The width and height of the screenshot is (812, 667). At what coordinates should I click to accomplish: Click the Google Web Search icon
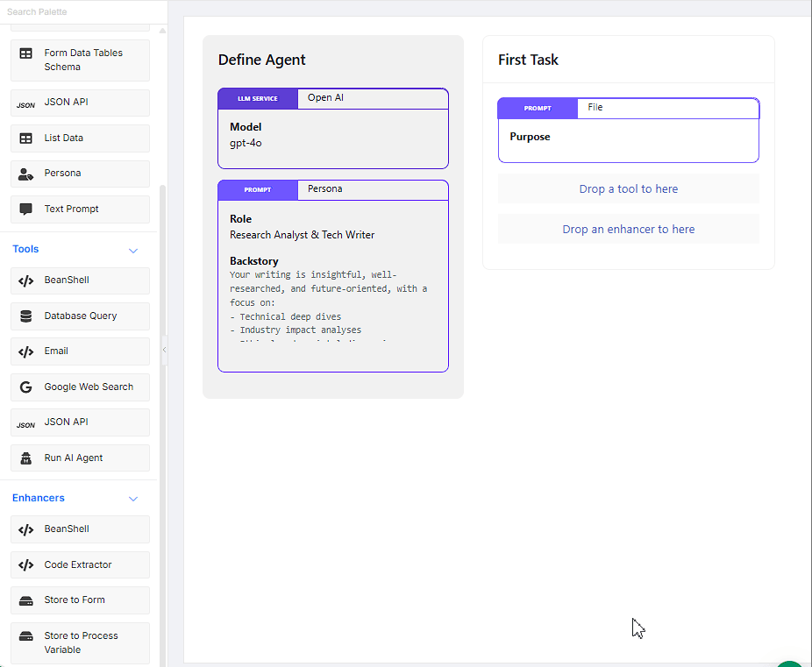26,387
